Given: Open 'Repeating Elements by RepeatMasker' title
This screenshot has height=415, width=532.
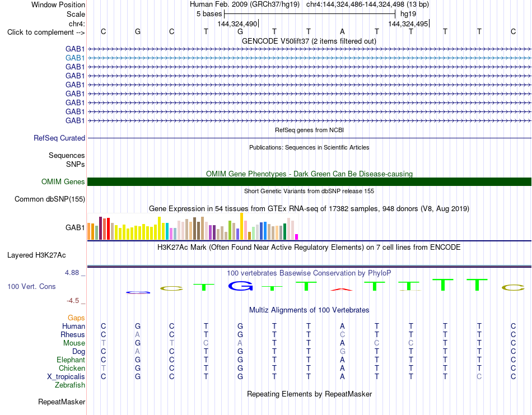Looking at the screenshot, I should coord(309,394).
